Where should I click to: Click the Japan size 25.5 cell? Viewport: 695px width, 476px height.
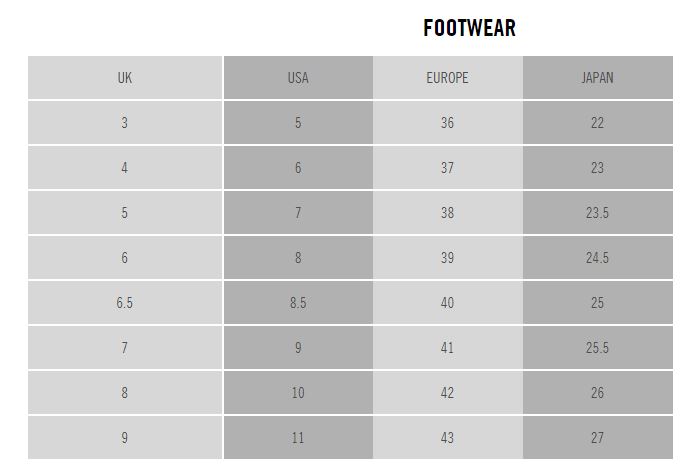coord(597,347)
